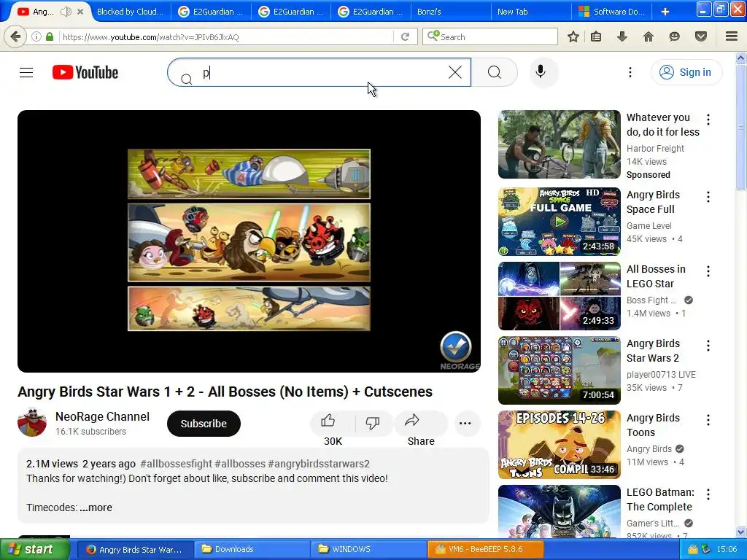
Task: Click the YouTube search input field
Action: (320, 72)
